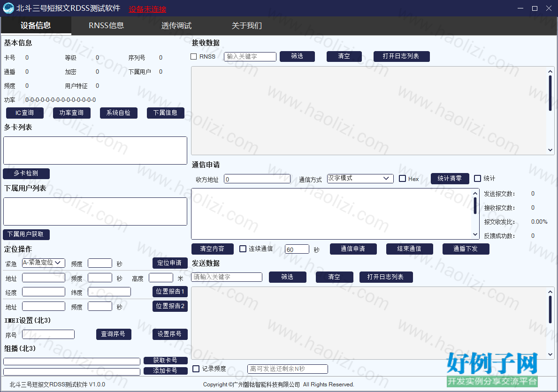Image resolution: width=558 pixels, height=392 pixels.
Task: Focus the 经度 input field
Action: click(44, 292)
